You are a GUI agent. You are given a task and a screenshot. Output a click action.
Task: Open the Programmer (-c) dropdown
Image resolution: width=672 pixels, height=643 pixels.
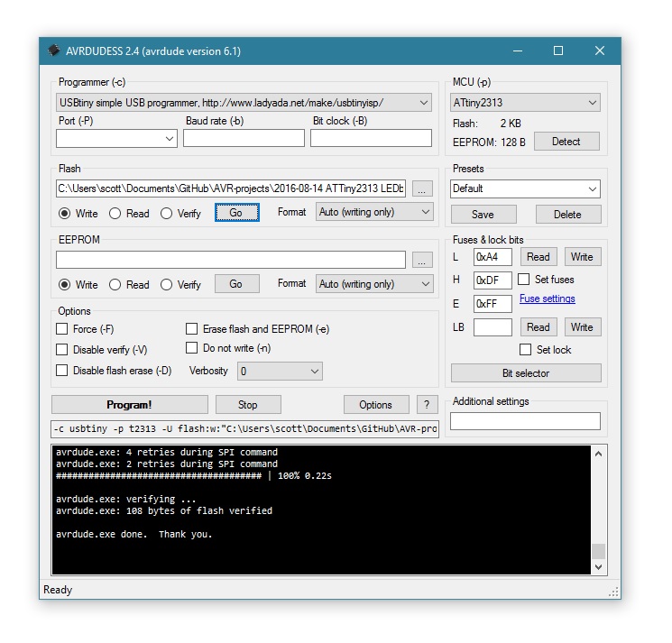244,103
